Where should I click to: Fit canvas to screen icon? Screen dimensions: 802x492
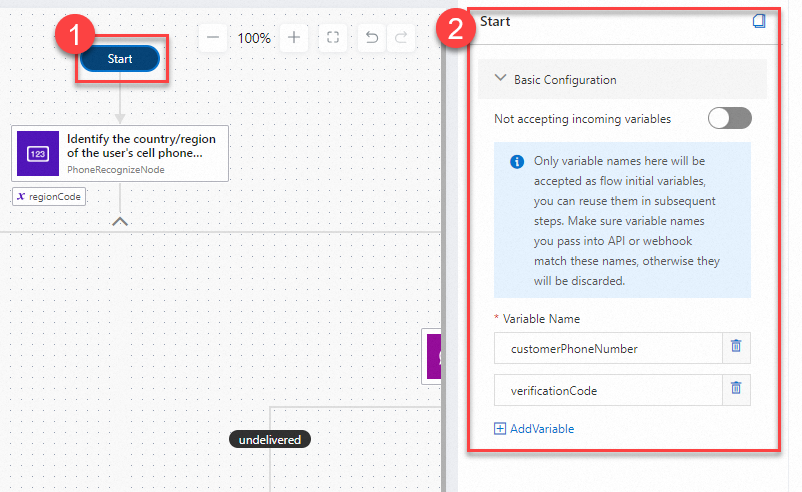(333, 38)
